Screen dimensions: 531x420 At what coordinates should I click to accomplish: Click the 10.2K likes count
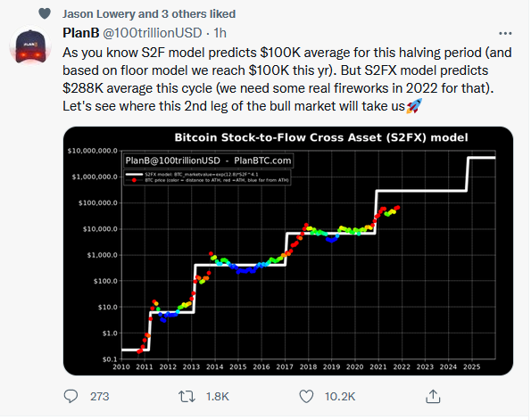point(340,396)
